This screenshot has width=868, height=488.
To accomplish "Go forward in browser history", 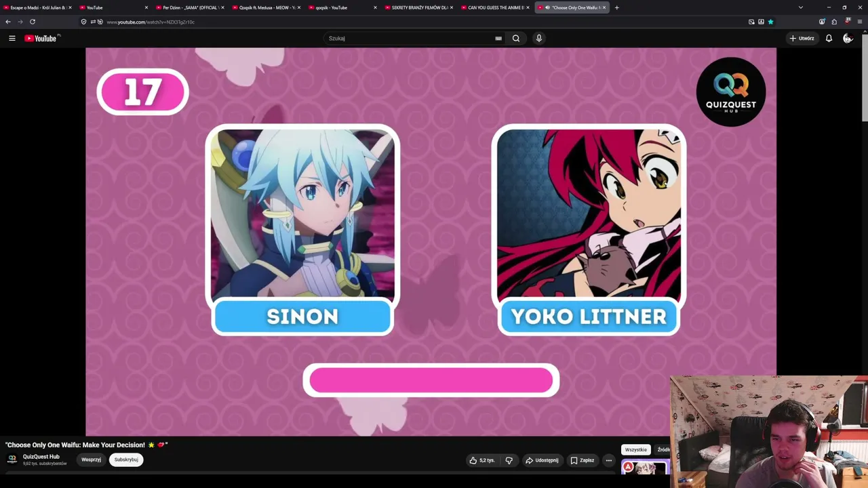I will pos(20,22).
